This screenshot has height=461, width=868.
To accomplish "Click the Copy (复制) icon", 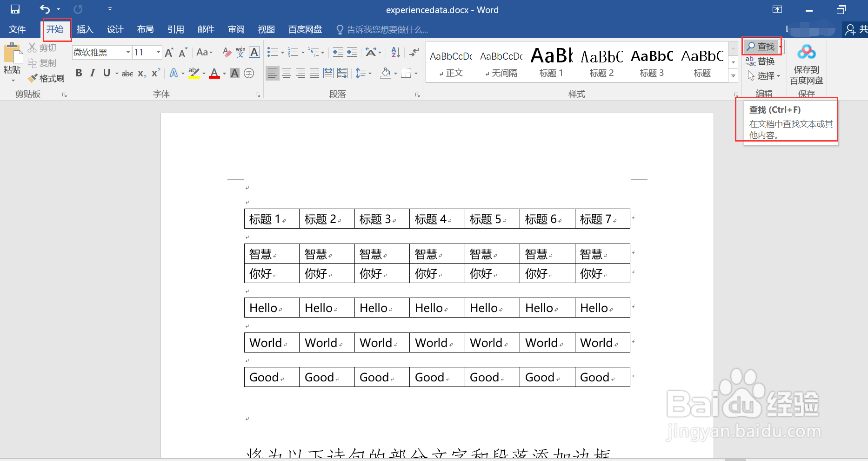I will (x=32, y=63).
